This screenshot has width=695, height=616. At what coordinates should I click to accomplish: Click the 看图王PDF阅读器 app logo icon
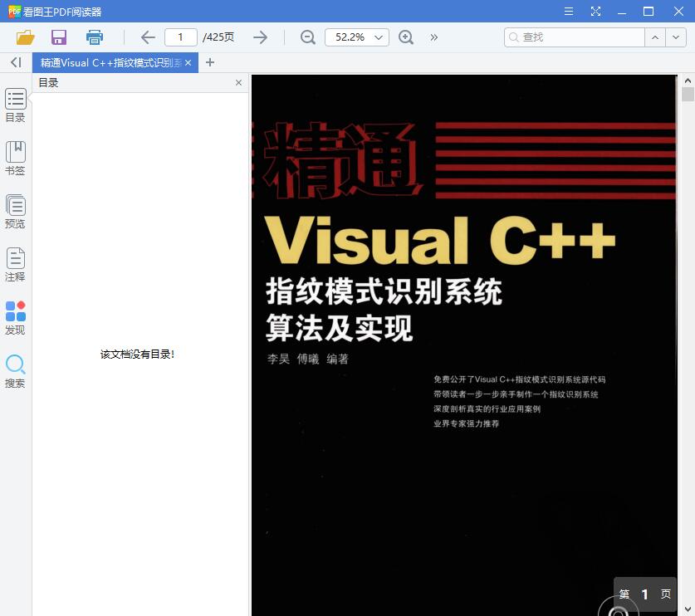coord(14,12)
